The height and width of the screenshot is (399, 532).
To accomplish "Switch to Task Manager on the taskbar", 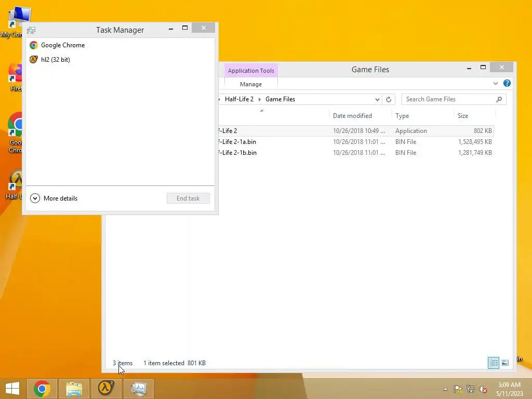I will pyautogui.click(x=138, y=389).
